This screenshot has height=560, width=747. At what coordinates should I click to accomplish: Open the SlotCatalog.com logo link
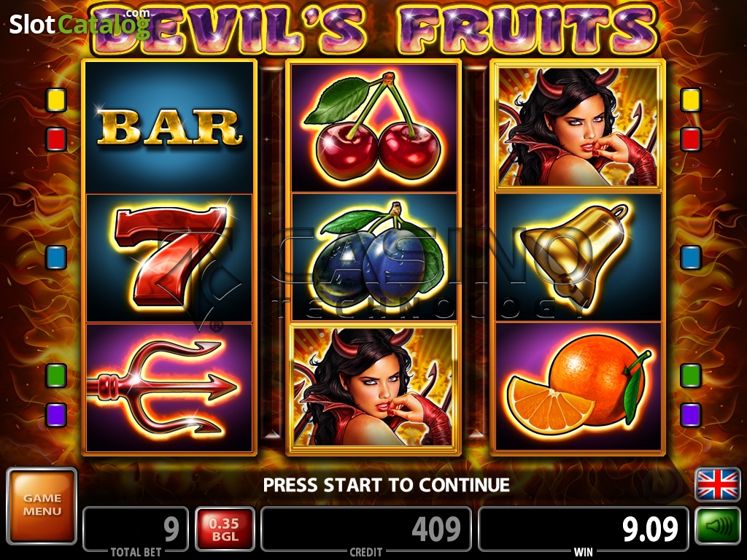pos(80,24)
